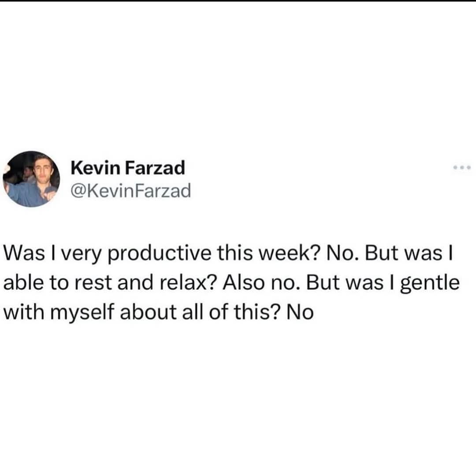Click the display name Kevin Farzad
The width and height of the screenshot is (476, 476).
pyautogui.click(x=128, y=168)
